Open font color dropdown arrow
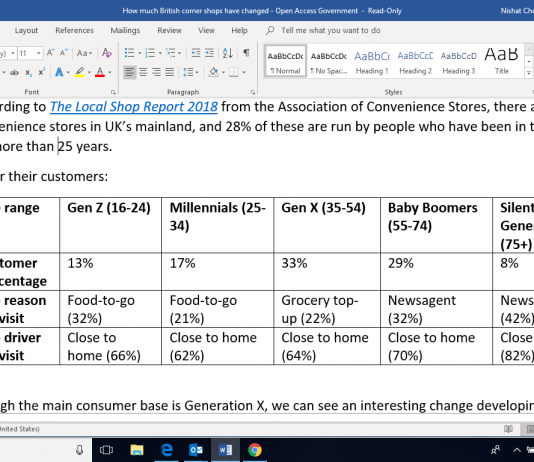This screenshot has width=534, height=462. pos(110,73)
